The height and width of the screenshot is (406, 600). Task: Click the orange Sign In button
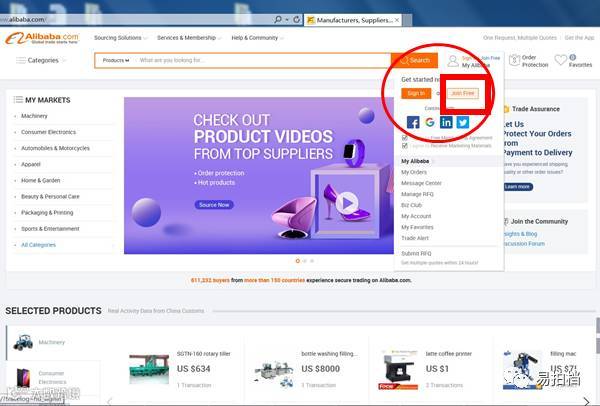click(416, 93)
